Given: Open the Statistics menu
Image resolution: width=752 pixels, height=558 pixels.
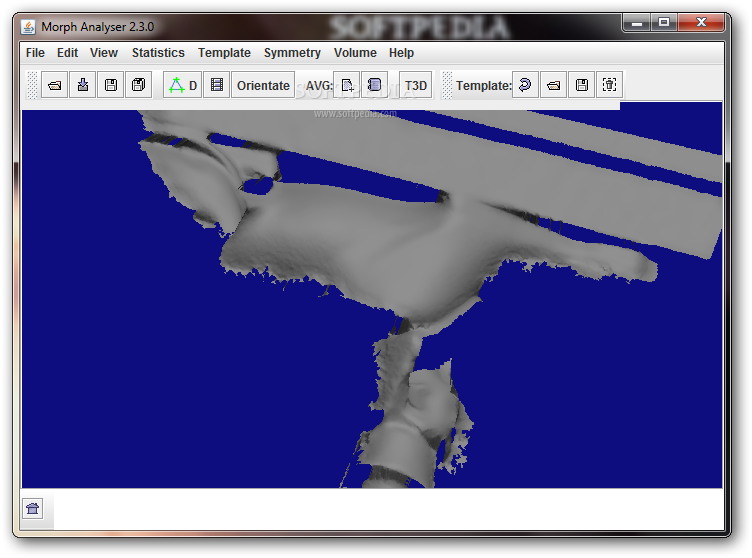Looking at the screenshot, I should pos(158,53).
